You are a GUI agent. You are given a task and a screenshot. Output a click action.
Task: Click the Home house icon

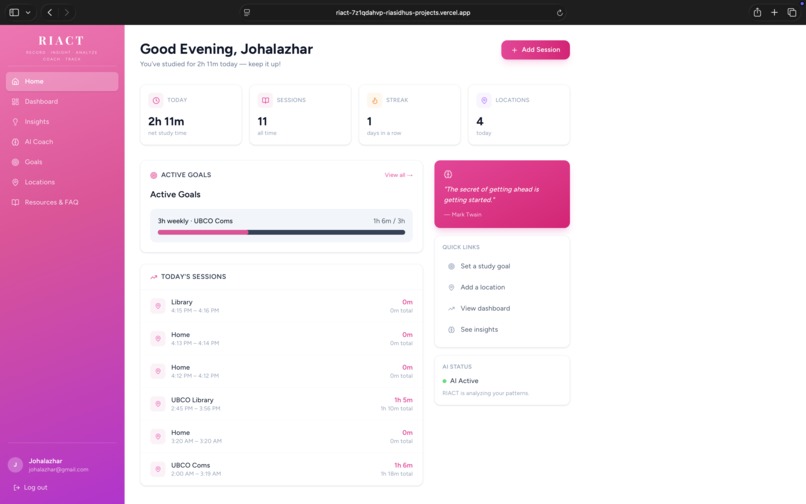coord(15,81)
